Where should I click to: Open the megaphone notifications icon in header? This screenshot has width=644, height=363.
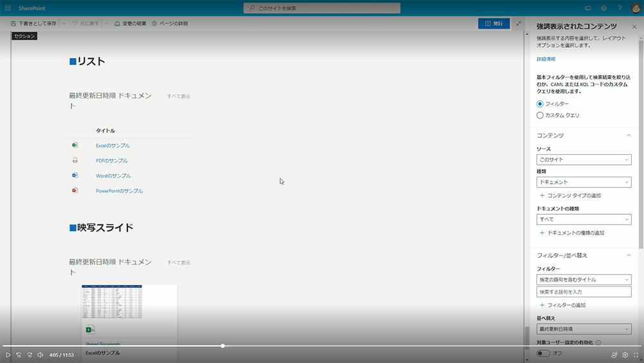click(x=588, y=8)
